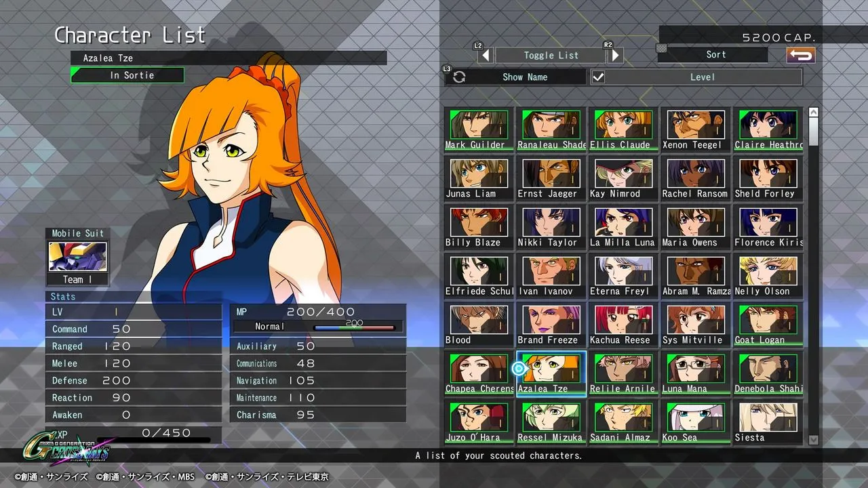Click the Command 50 stat row
868x488 pixels.
tap(134, 329)
